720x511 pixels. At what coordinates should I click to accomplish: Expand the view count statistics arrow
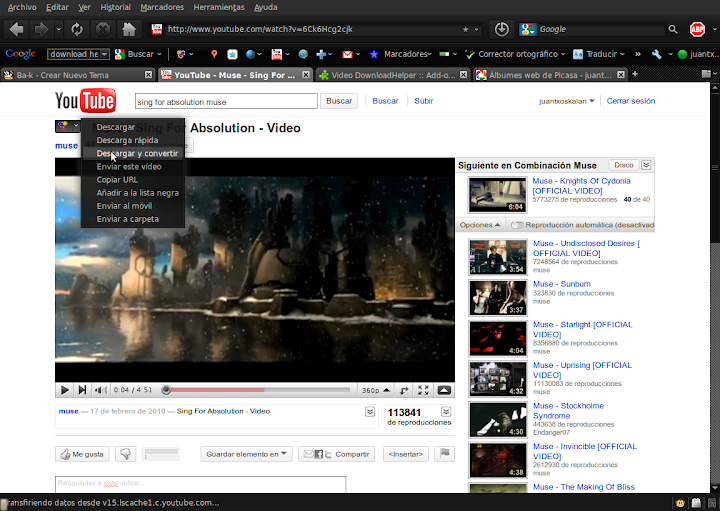(x=446, y=412)
